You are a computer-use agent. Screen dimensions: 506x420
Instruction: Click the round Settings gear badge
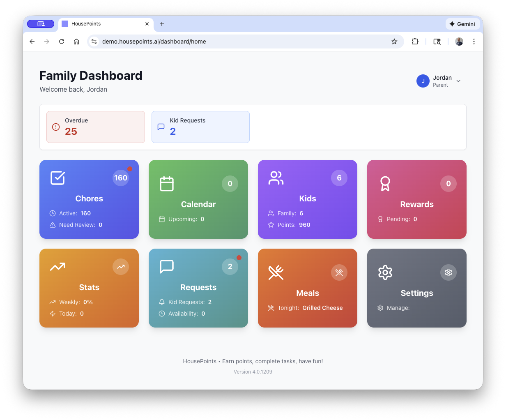click(x=448, y=272)
